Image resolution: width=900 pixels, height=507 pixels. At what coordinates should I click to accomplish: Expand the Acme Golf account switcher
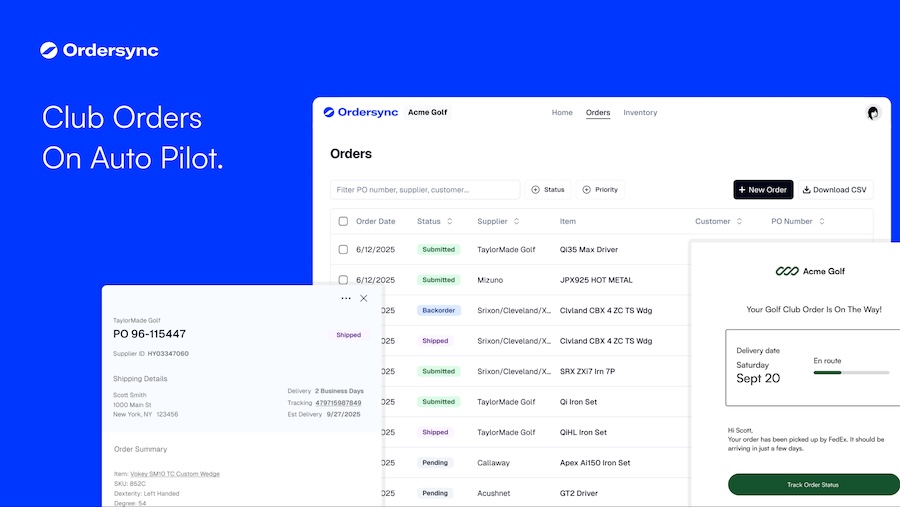pos(427,113)
